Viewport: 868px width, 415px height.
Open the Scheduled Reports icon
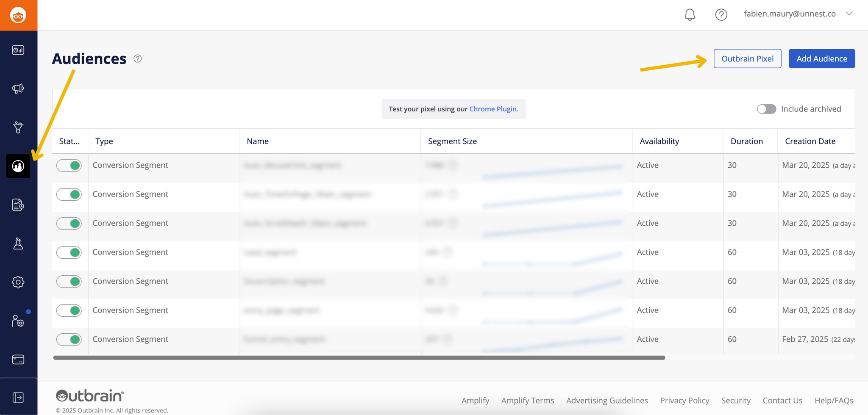[18, 205]
